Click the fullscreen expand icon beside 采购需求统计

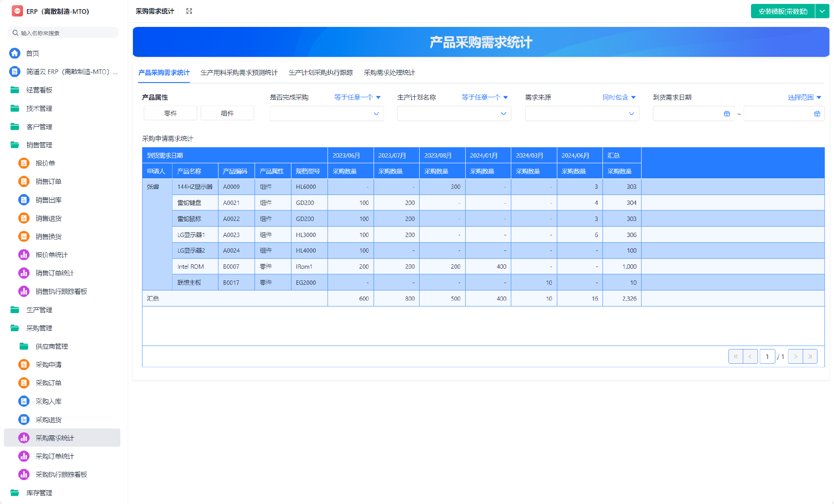pyautogui.click(x=189, y=11)
